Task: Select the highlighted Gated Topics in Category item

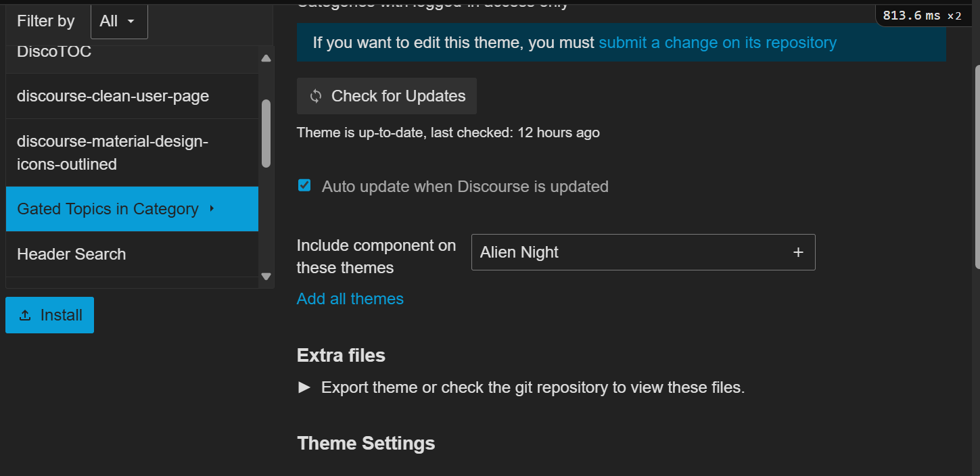Action: (108, 209)
